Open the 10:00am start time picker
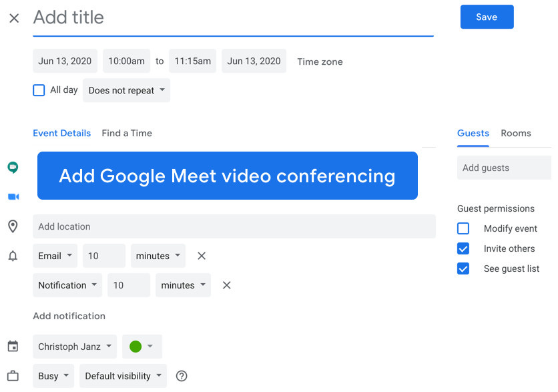Viewport: 558px width, 392px height. (x=126, y=61)
